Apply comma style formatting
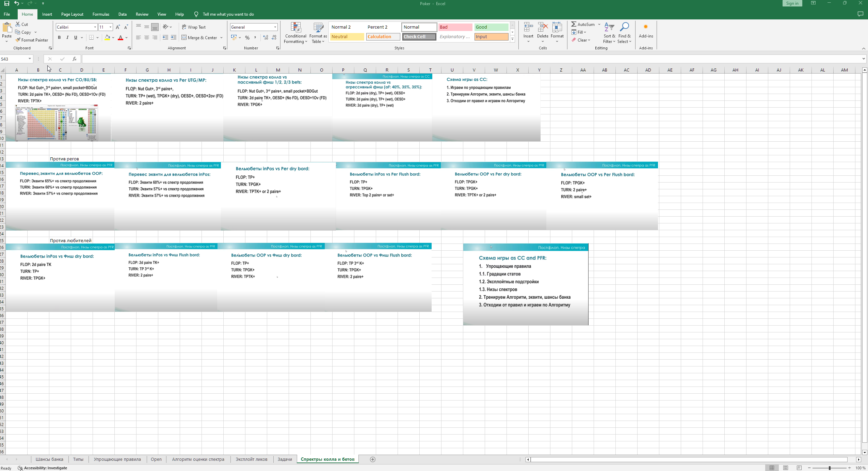This screenshot has height=471, width=868. coord(255,37)
